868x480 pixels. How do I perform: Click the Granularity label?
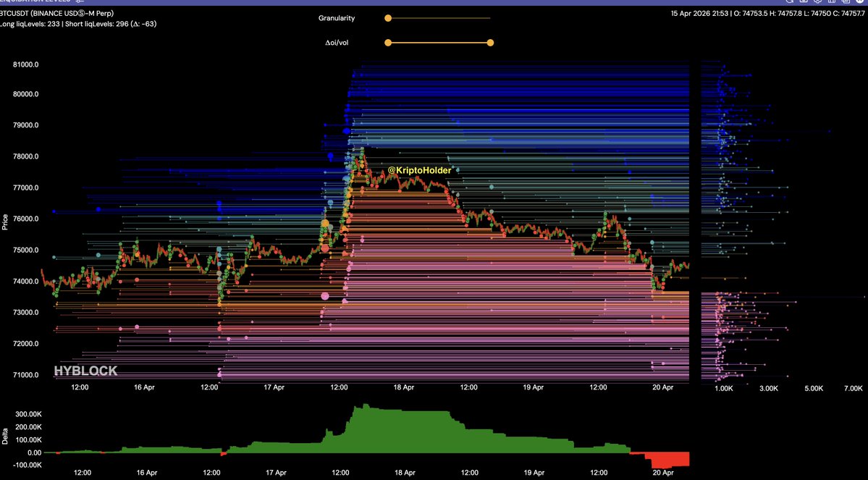point(337,18)
